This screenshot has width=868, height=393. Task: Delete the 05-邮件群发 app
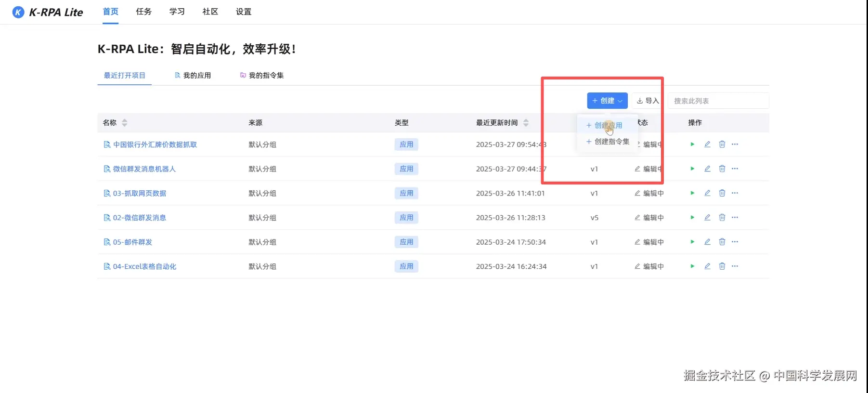pos(722,242)
